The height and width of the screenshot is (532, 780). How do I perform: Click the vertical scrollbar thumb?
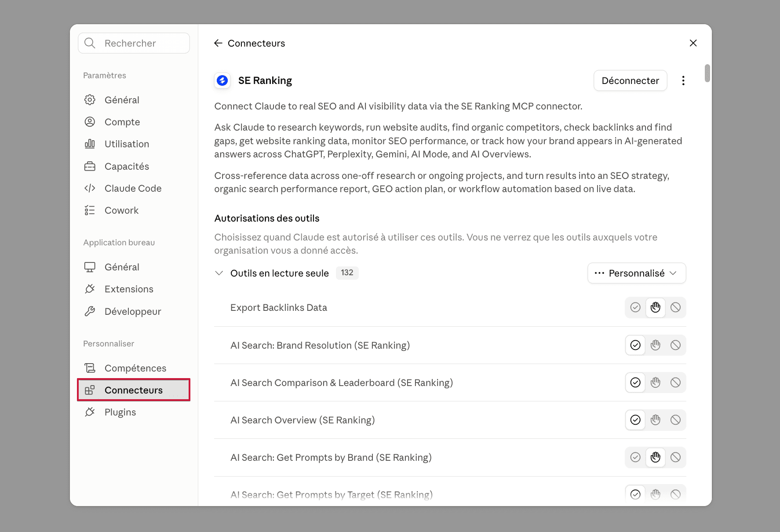click(707, 73)
